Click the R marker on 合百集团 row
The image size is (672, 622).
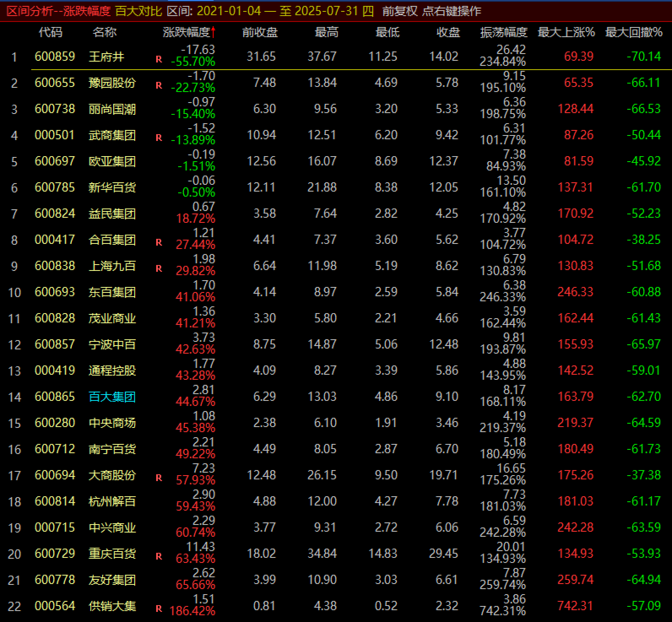tap(159, 243)
